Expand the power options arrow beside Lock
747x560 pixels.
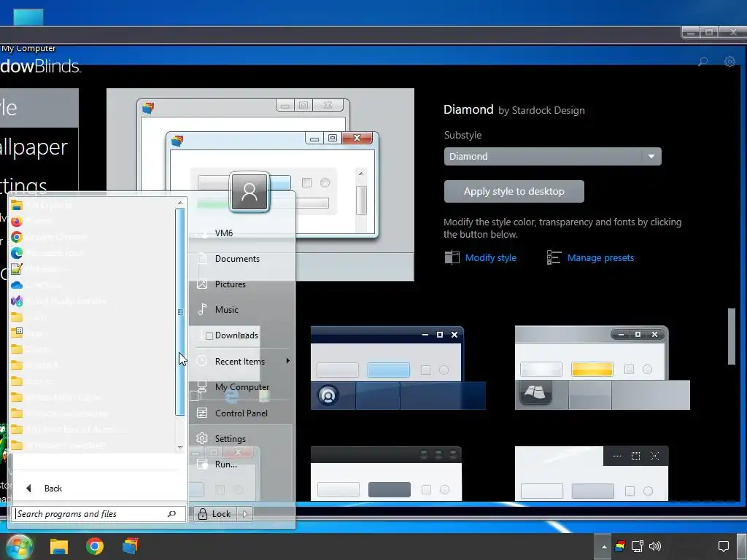click(x=245, y=514)
